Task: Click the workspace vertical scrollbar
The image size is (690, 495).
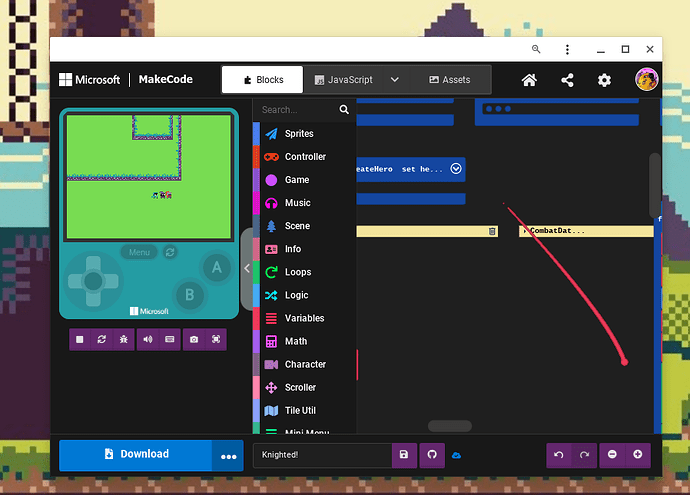Action: point(655,185)
